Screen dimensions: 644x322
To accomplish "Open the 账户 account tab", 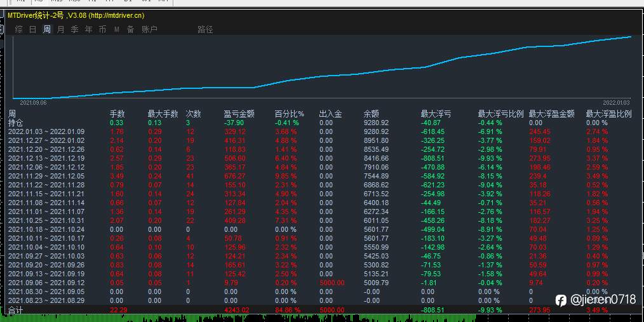I will (x=149, y=30).
